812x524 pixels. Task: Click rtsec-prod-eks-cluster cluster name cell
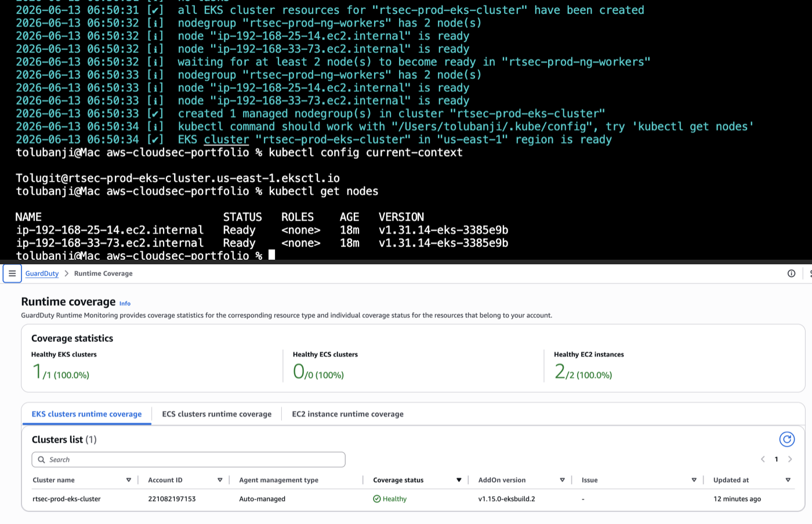click(67, 499)
